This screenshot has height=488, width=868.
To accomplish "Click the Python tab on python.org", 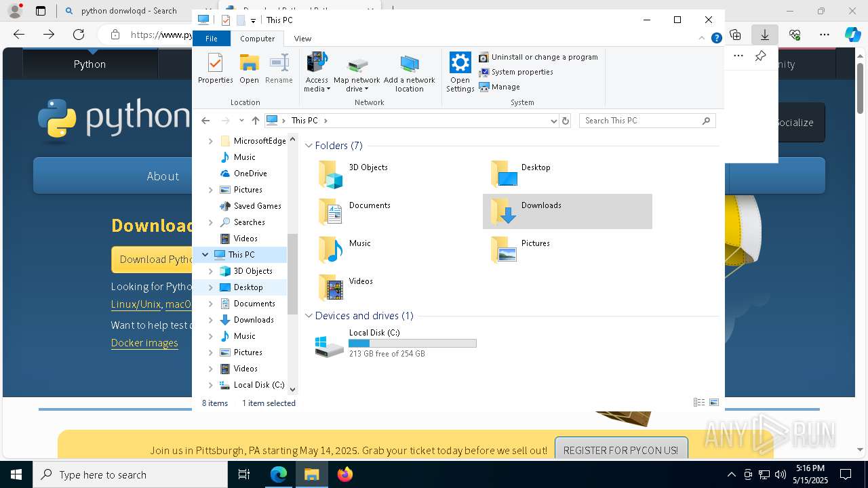I will coord(90,64).
